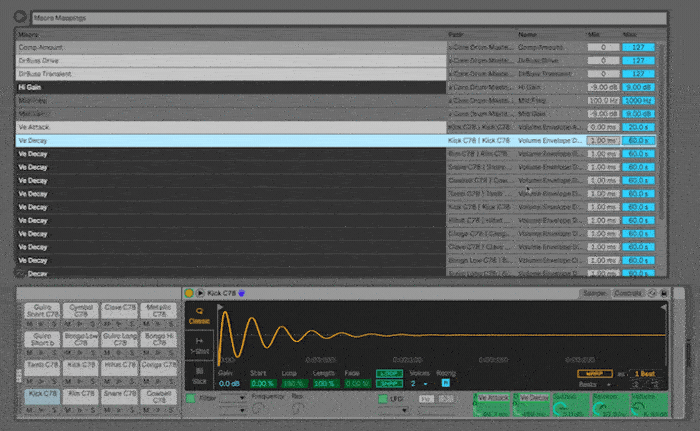This screenshot has width=700, height=431.
Task: Open the LFO waveform dropdown
Action: click(x=394, y=410)
